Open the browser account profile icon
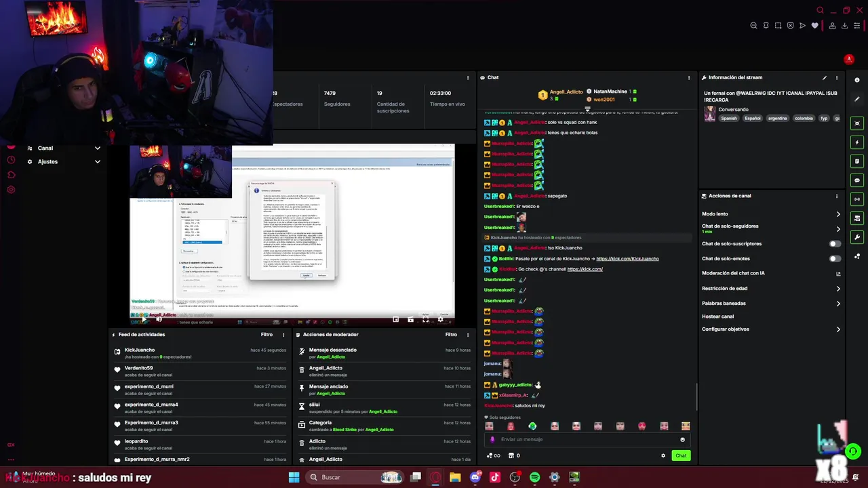 pos(832,26)
